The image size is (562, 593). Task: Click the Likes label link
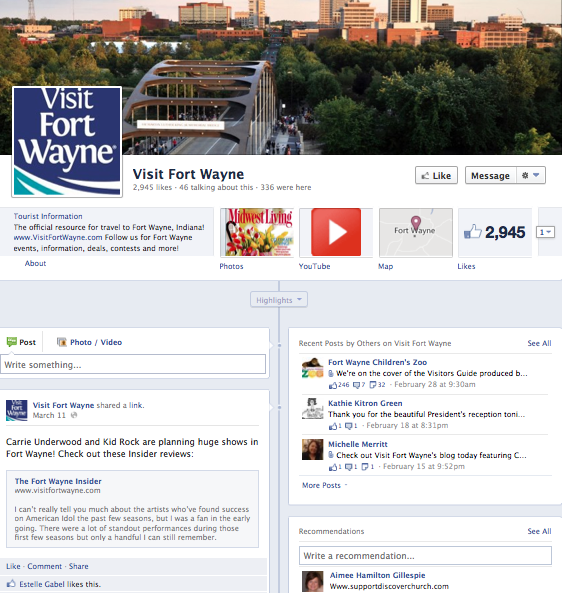(466, 266)
